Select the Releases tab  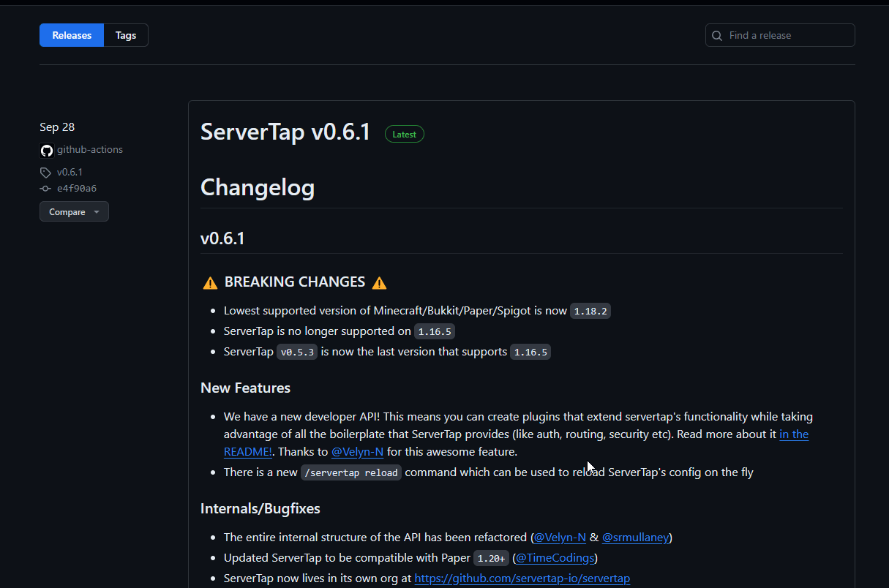[x=71, y=34]
